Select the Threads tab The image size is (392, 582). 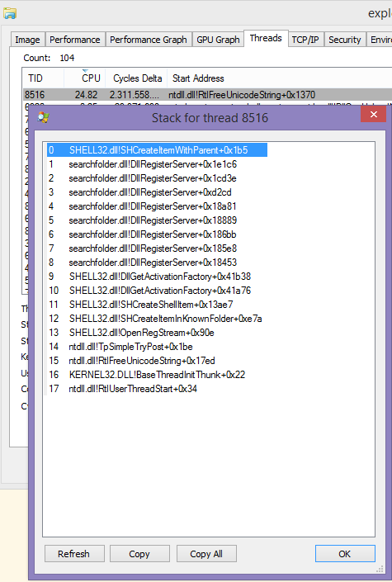(266, 38)
